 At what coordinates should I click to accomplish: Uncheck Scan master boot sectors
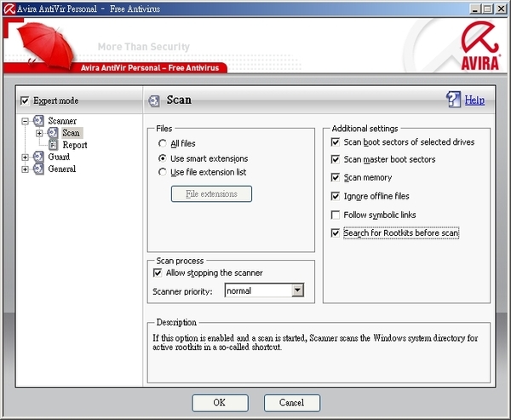[336, 159]
